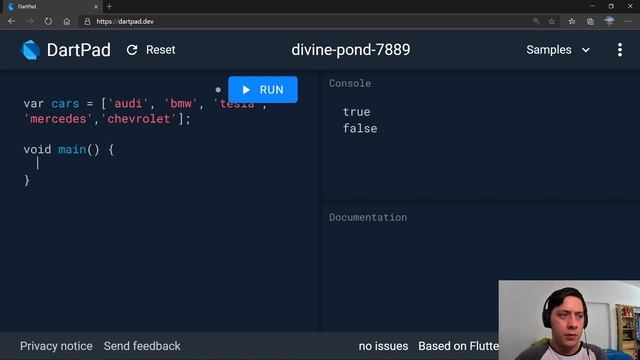Image resolution: width=640 pixels, height=360 pixels.
Task: Click the dartpad.dev address bar
Action: click(x=302, y=21)
